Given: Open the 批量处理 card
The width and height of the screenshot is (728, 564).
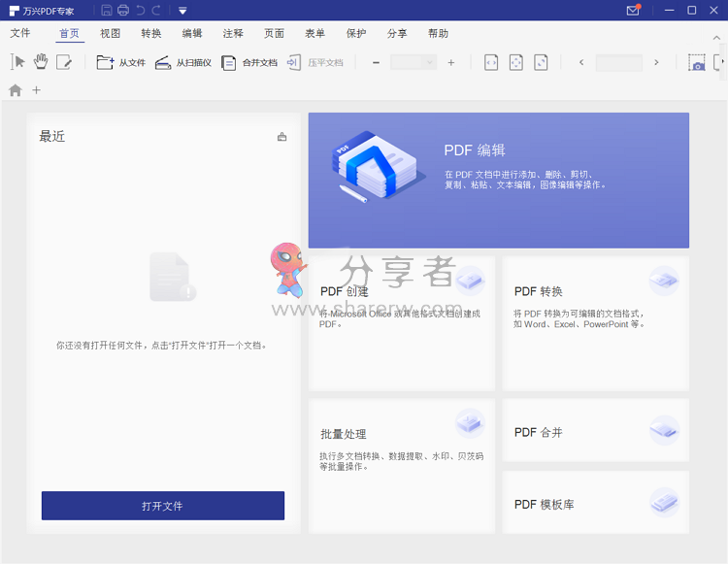Looking at the screenshot, I should (x=402, y=466).
